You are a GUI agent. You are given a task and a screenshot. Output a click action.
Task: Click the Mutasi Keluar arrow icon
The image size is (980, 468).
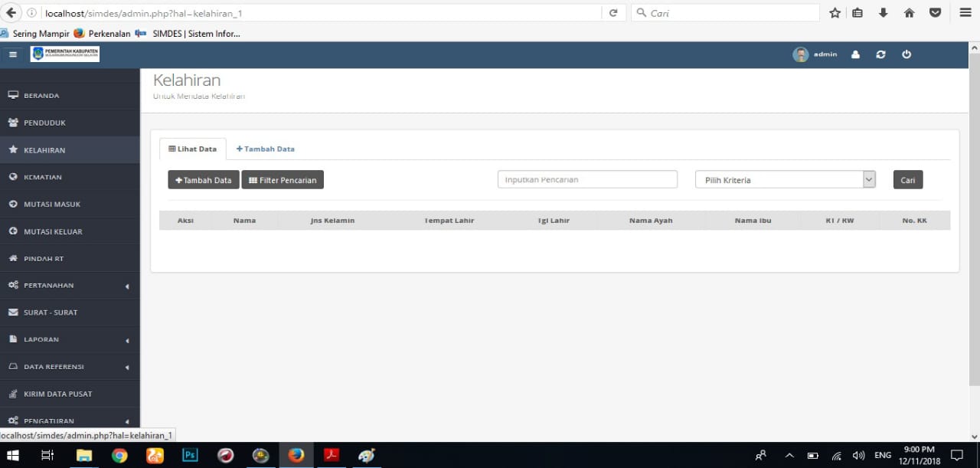click(x=13, y=231)
